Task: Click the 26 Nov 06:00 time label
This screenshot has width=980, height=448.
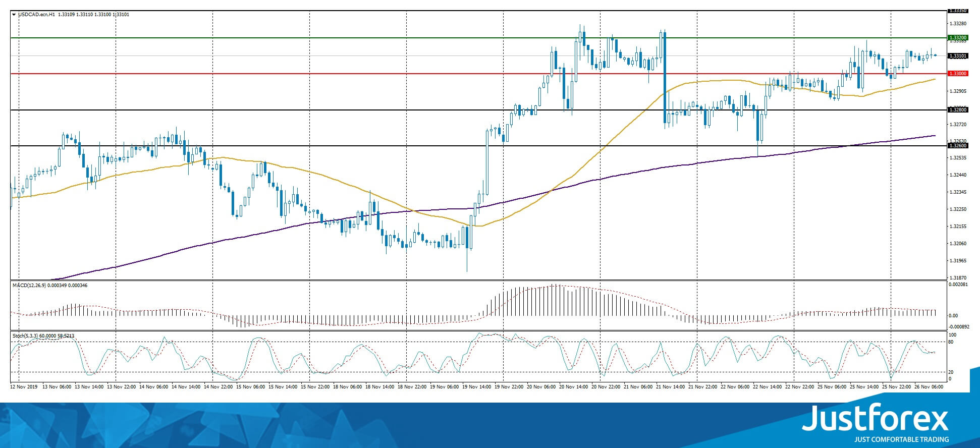Action: click(929, 386)
